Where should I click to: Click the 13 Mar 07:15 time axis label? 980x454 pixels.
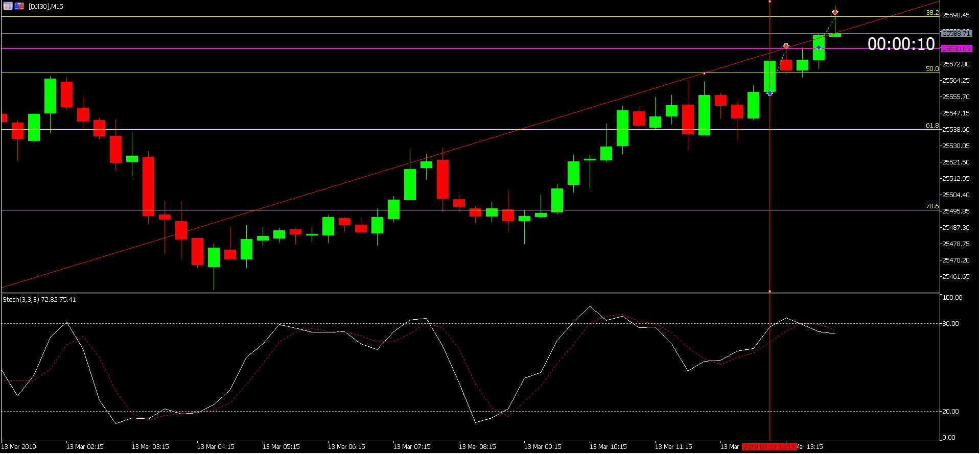point(412,447)
